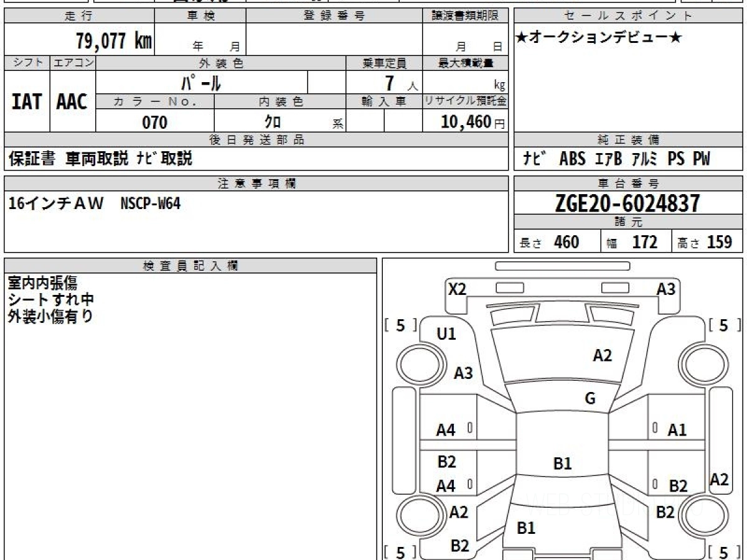The width and height of the screenshot is (747, 560).
Task: Click the exterior color value パール
Action: click(202, 82)
